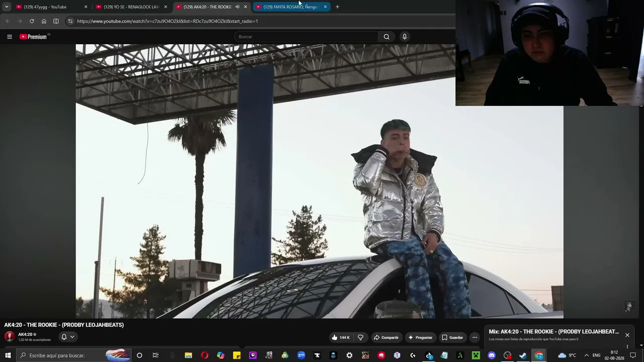644x362 pixels.
Task: Switch to the 47yygg - YouTube tab
Action: point(51,7)
